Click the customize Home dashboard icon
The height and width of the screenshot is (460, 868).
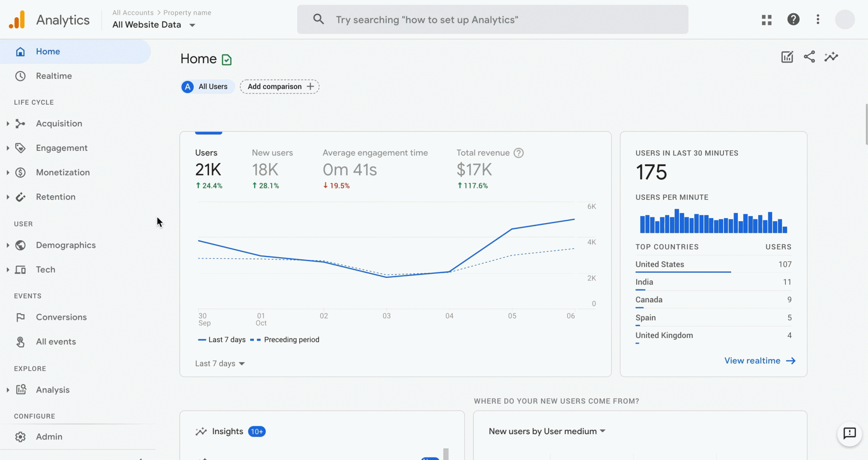click(787, 56)
